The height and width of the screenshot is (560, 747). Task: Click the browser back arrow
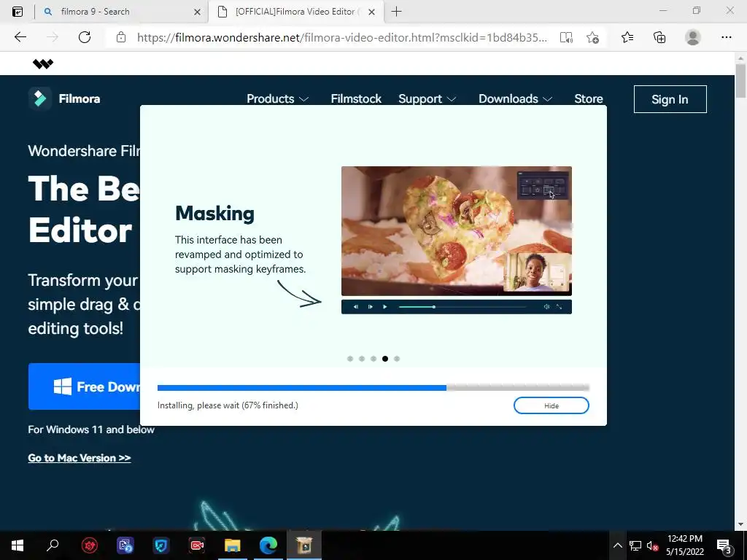click(x=20, y=37)
